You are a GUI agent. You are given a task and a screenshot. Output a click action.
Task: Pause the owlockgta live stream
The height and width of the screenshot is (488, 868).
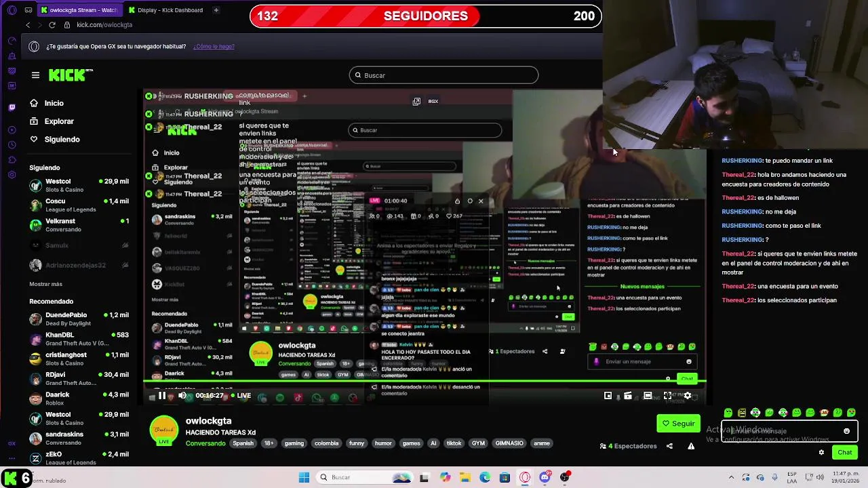[161, 396]
